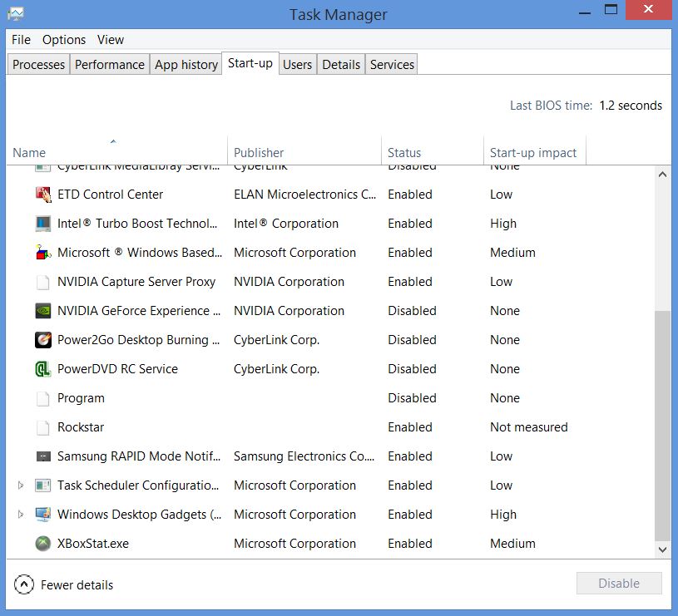Switch to the Performance tab

point(110,64)
